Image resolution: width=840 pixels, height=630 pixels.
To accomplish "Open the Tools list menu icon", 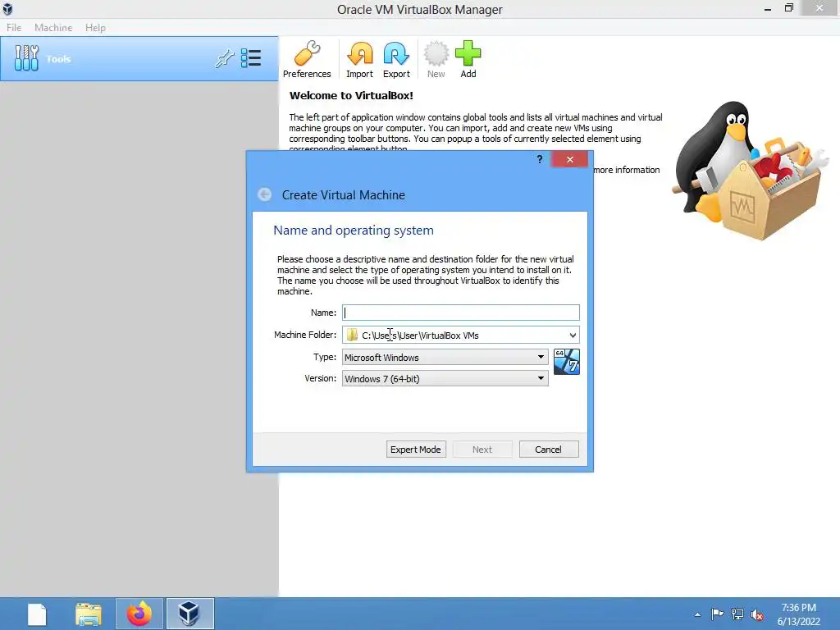I will (x=251, y=58).
